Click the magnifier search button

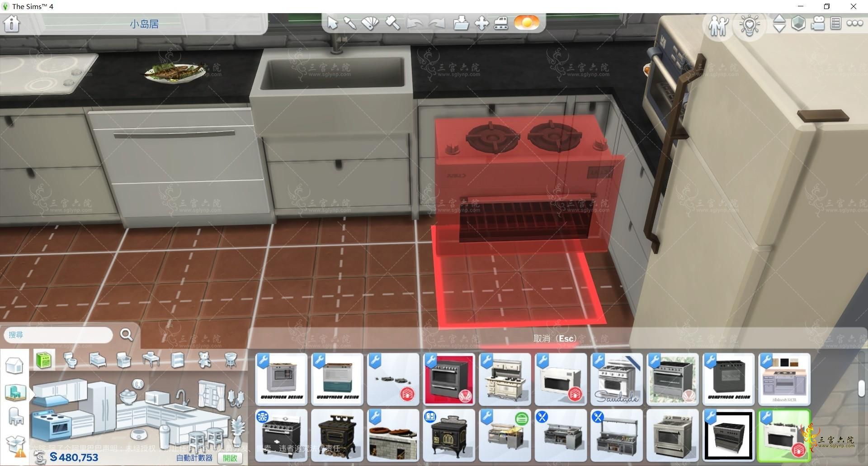pyautogui.click(x=127, y=335)
